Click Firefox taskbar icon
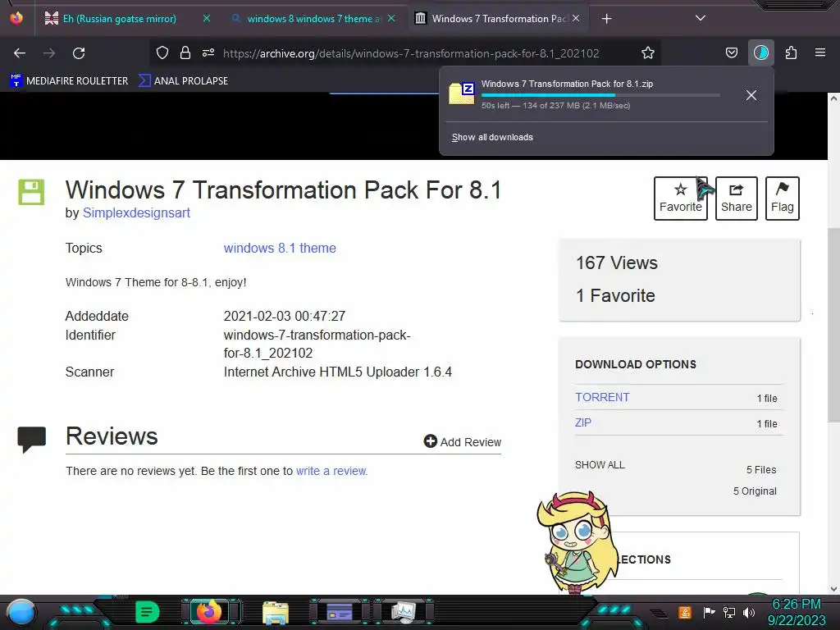Viewport: 840px width, 630px height. click(209, 611)
